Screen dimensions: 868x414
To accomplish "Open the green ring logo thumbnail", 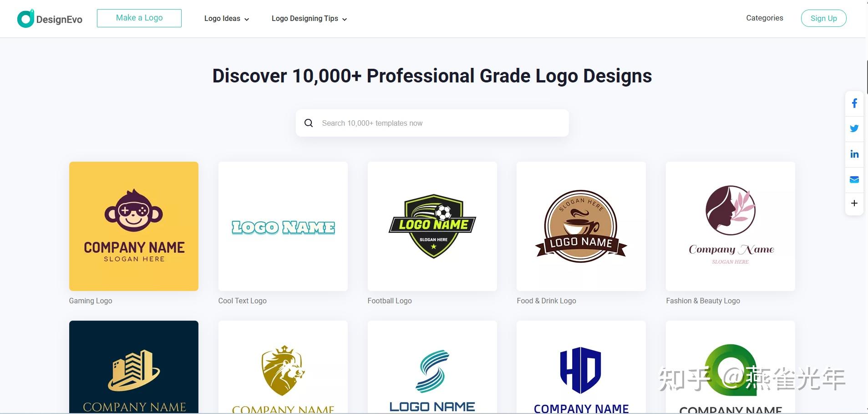I will (731, 367).
